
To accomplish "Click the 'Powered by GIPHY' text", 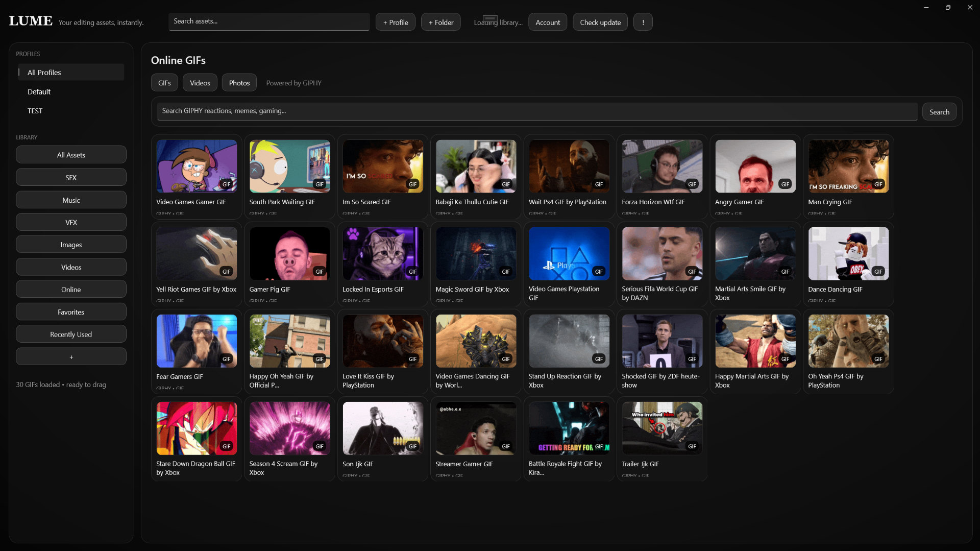I will click(x=293, y=83).
